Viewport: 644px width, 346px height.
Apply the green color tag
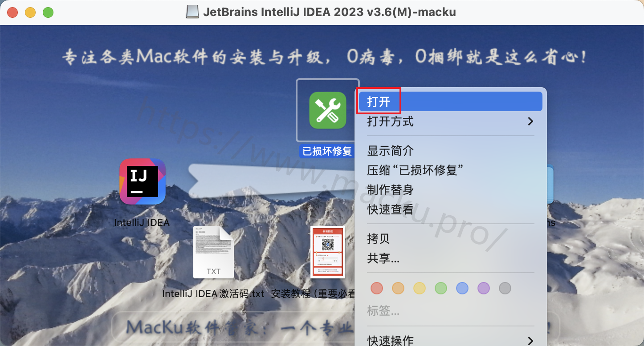point(441,288)
